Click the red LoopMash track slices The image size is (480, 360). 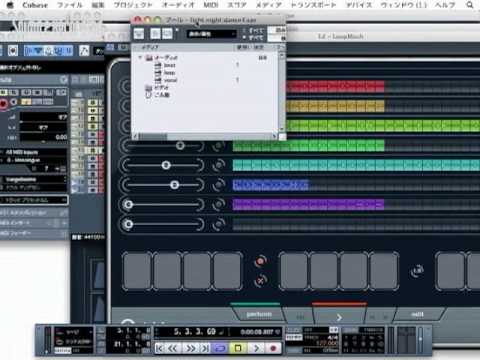click(x=335, y=86)
